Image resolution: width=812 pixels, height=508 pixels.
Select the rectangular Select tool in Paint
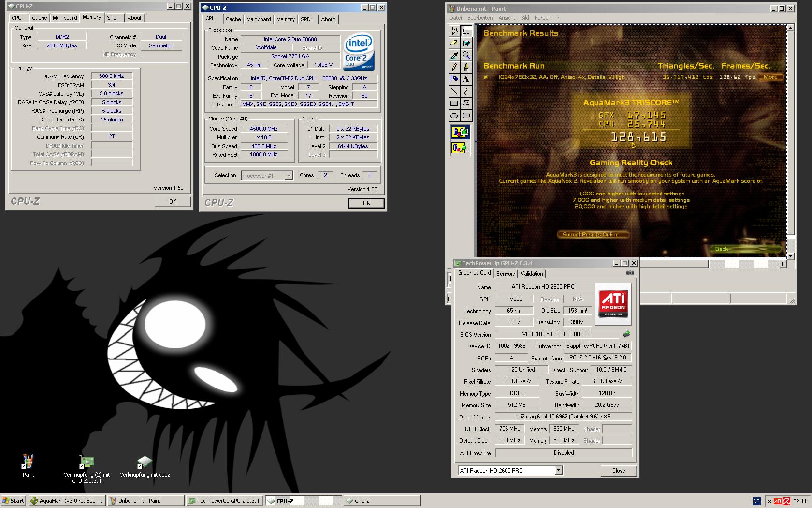466,31
